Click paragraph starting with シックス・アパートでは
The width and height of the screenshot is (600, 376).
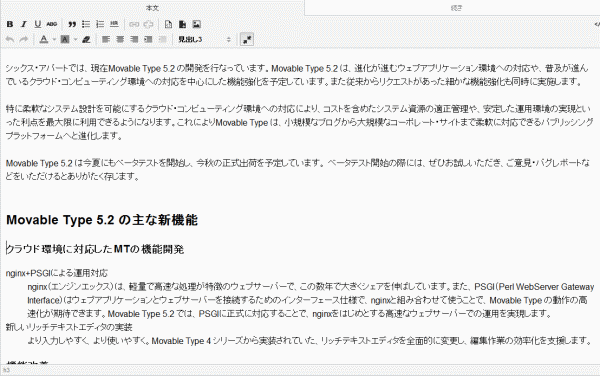pyautogui.click(x=297, y=75)
